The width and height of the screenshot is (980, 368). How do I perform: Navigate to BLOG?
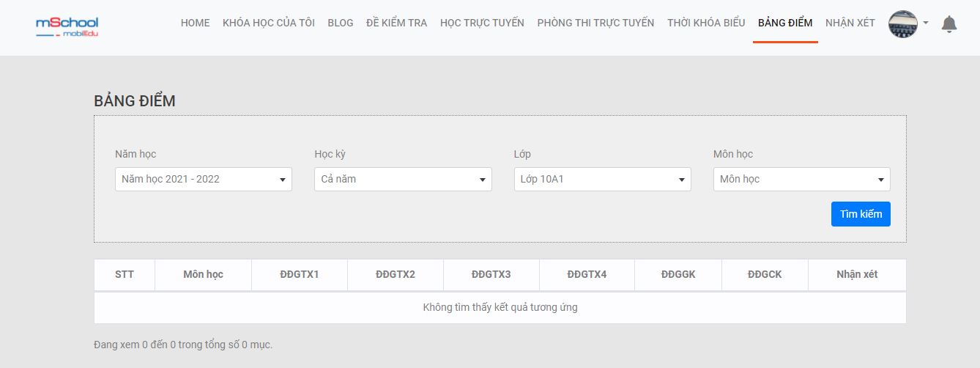pyautogui.click(x=341, y=23)
